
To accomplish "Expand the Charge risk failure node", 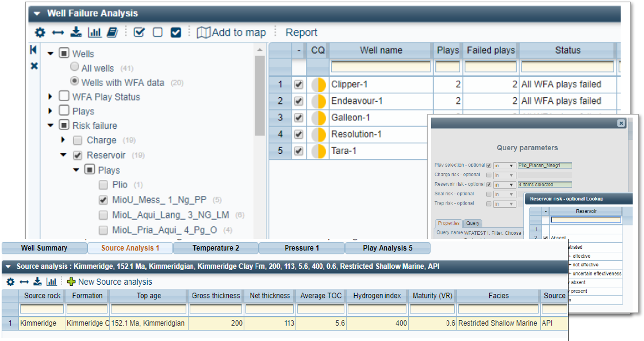I will pyautogui.click(x=63, y=140).
